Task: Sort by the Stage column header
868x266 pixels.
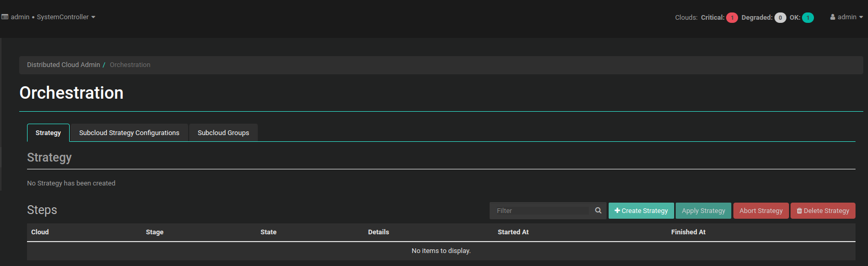Action: (154, 232)
